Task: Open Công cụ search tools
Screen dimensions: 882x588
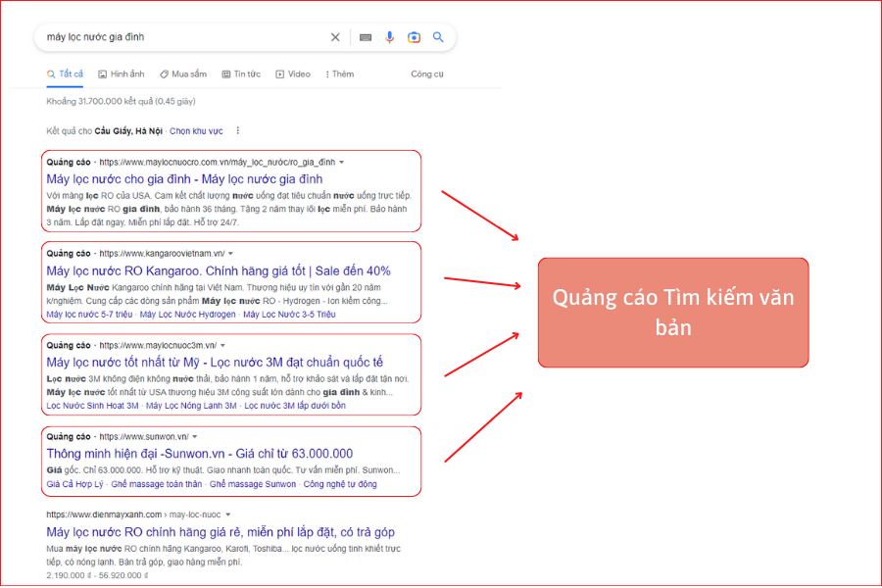Action: (x=427, y=73)
